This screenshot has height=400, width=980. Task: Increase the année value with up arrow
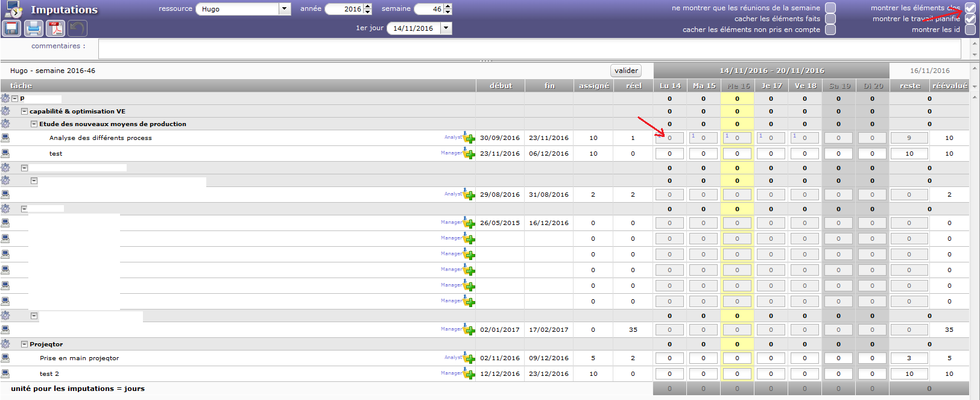point(368,7)
